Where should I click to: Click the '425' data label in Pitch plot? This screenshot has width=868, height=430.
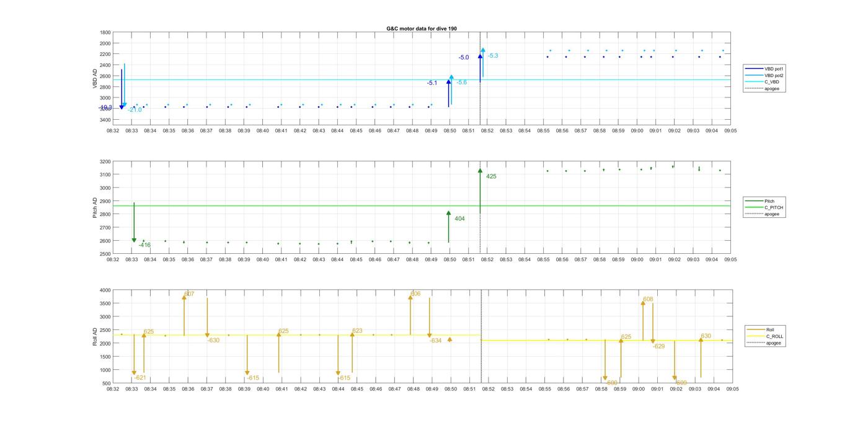[491, 176]
